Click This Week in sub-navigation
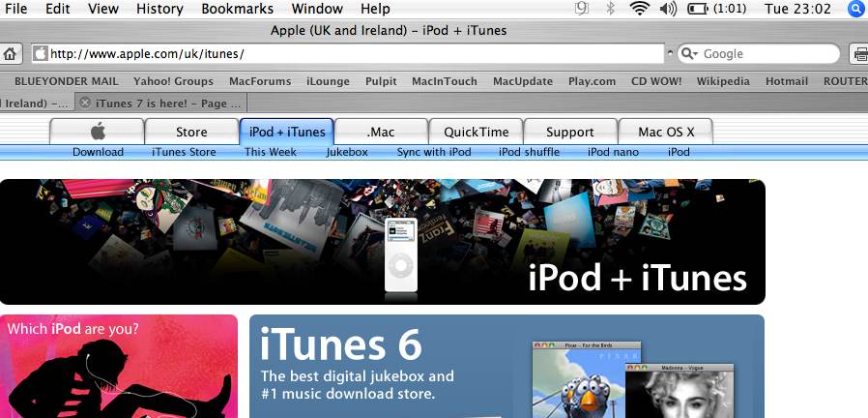This screenshot has width=868, height=418. coord(271,152)
